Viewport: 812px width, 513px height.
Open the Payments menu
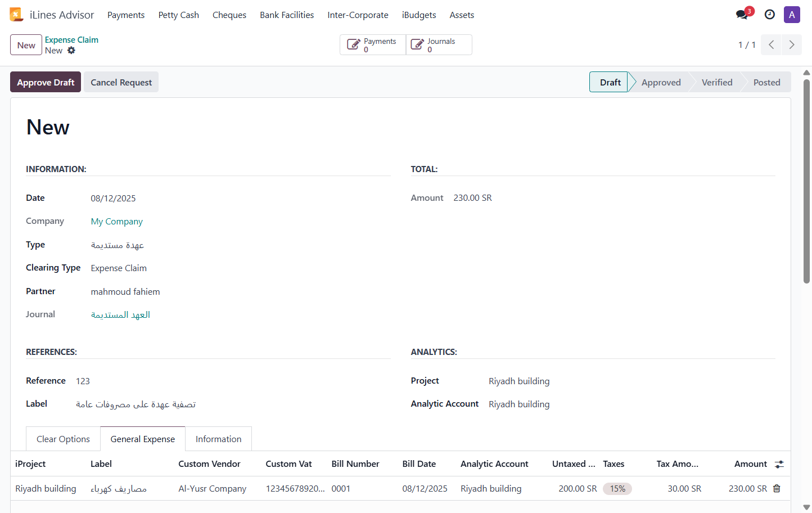point(126,15)
